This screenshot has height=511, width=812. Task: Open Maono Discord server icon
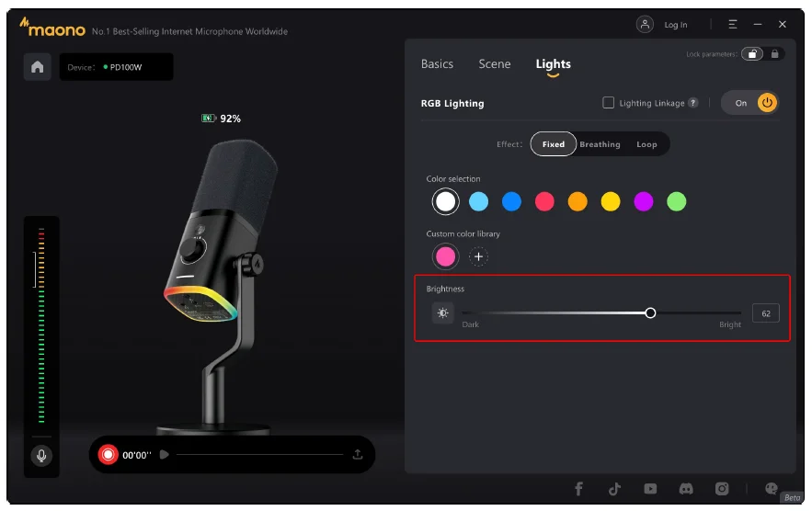pos(686,488)
